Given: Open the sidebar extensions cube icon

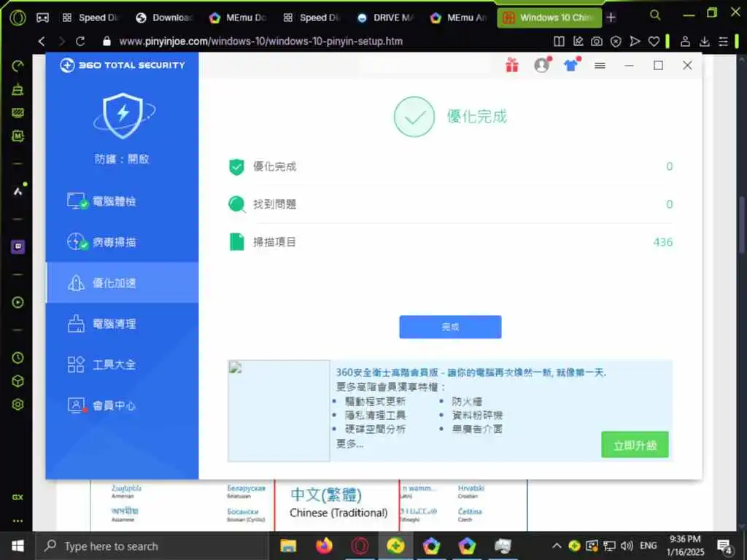Looking at the screenshot, I should (18, 381).
